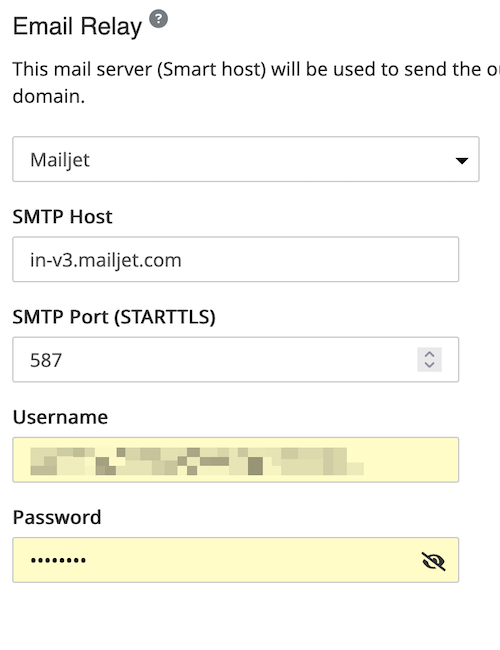
Task: Click the Password label text
Action: tap(57, 517)
